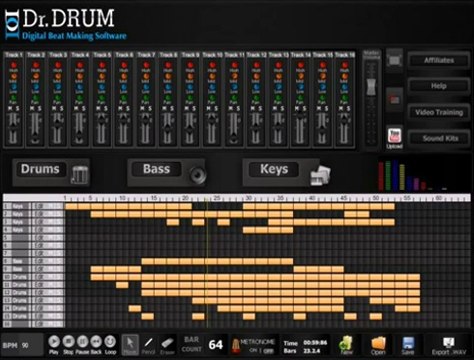Click the Master Volume fader
The width and height of the screenshot is (474, 360).
[x=371, y=87]
